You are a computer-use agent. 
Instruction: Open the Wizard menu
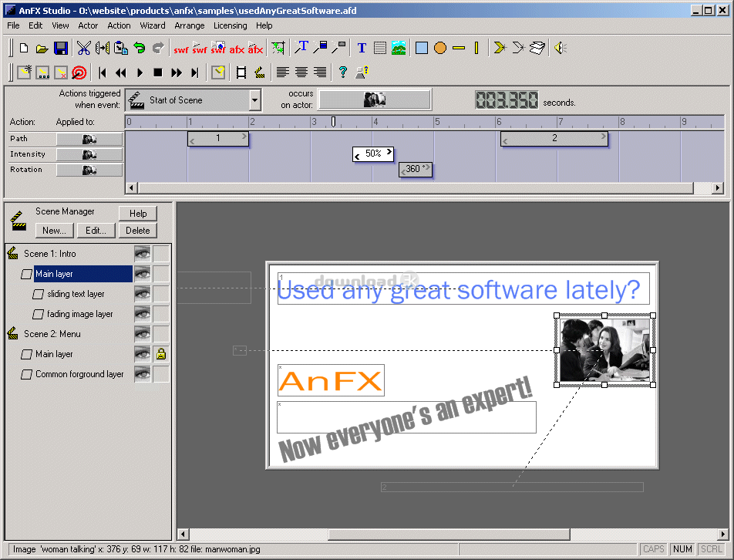(153, 25)
